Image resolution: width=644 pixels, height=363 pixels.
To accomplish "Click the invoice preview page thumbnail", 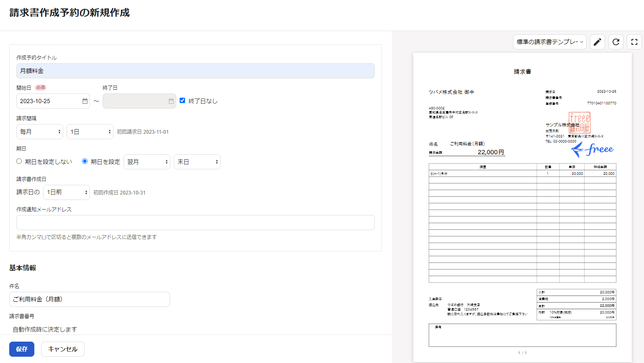I will (x=523, y=207).
